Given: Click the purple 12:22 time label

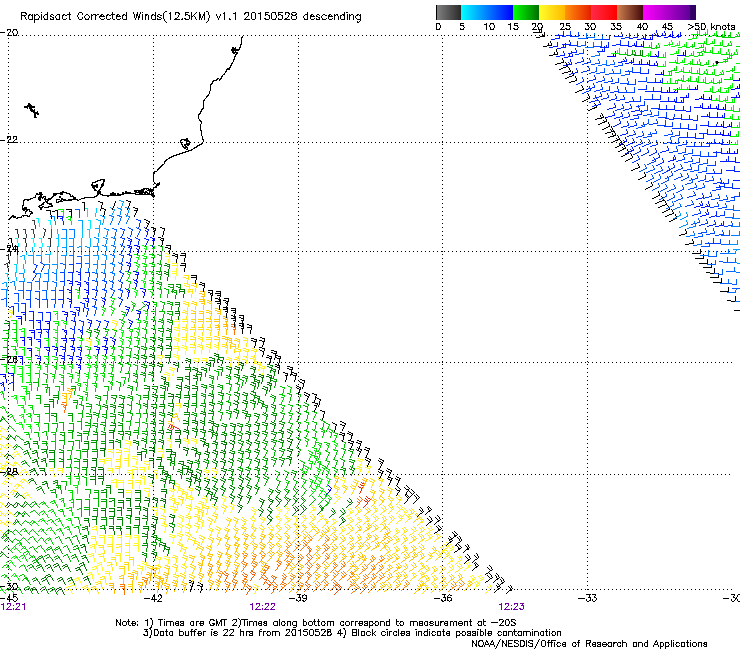Looking at the screenshot, I should (262, 607).
